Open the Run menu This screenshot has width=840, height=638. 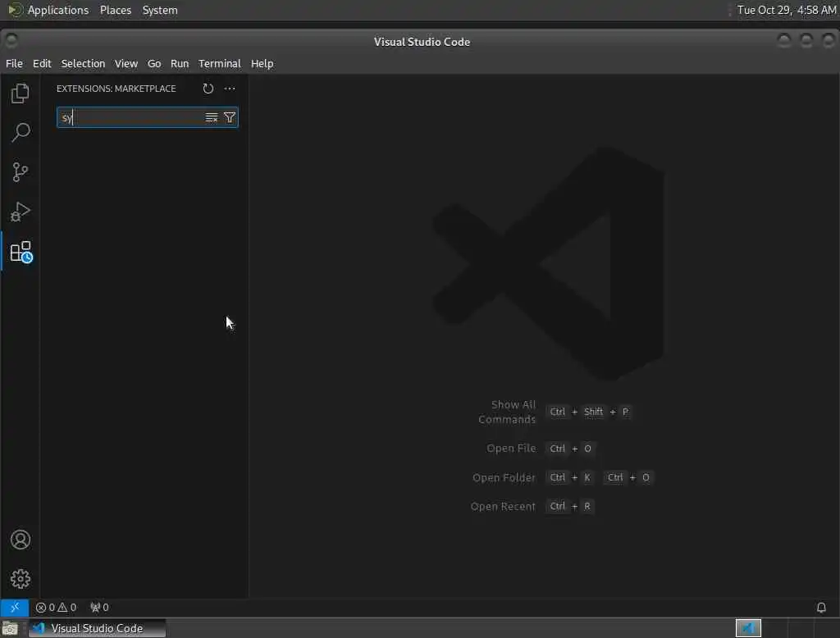pyautogui.click(x=180, y=63)
